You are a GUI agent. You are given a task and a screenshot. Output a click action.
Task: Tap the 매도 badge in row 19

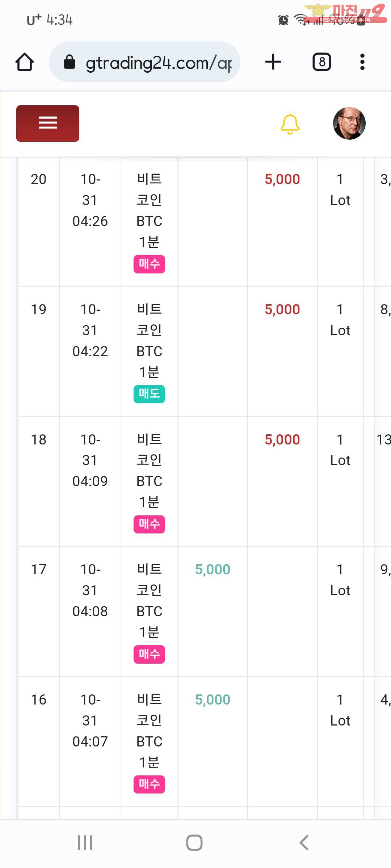149,394
